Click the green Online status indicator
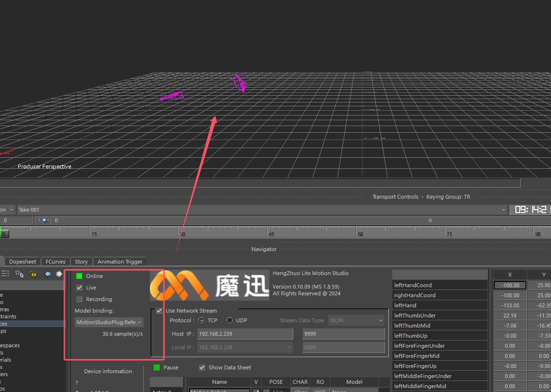 click(x=79, y=276)
